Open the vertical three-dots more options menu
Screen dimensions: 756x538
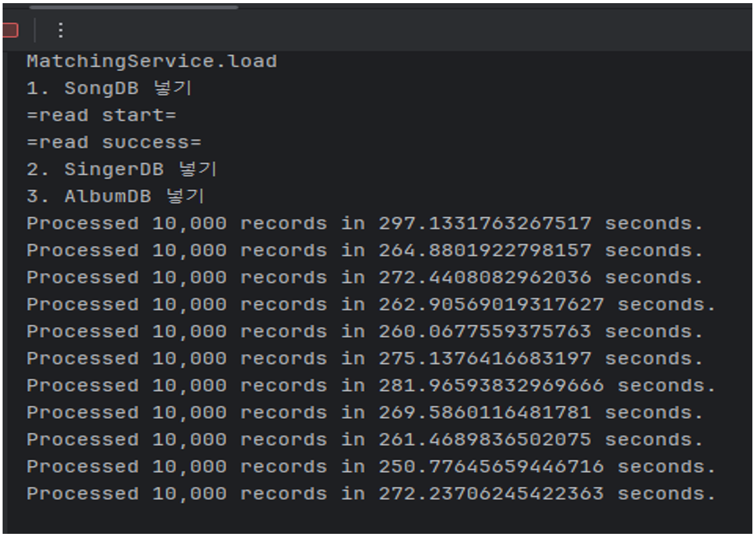click(x=61, y=30)
